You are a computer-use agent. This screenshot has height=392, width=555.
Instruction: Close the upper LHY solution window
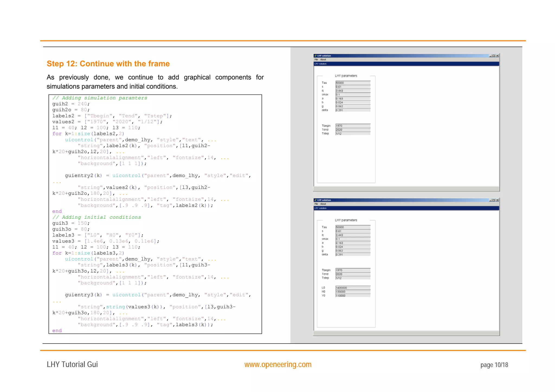pyautogui.click(x=497, y=56)
